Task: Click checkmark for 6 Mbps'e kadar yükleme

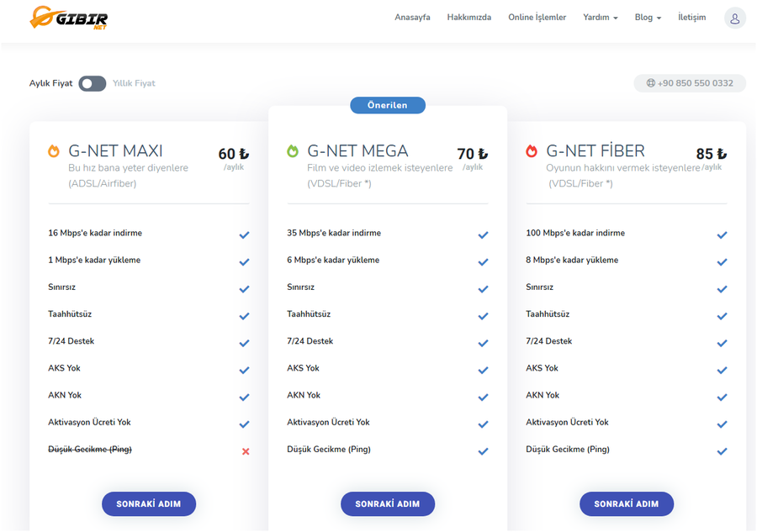Action: tap(484, 262)
